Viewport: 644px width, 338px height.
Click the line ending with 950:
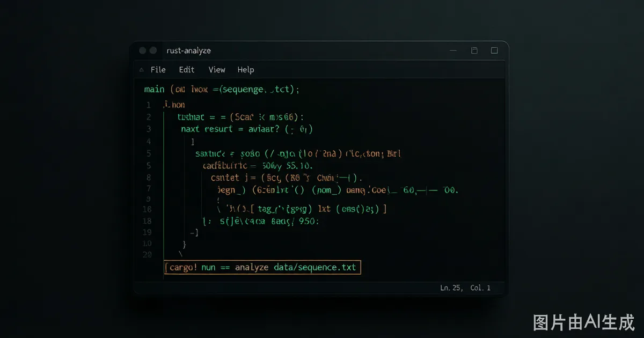click(x=261, y=221)
